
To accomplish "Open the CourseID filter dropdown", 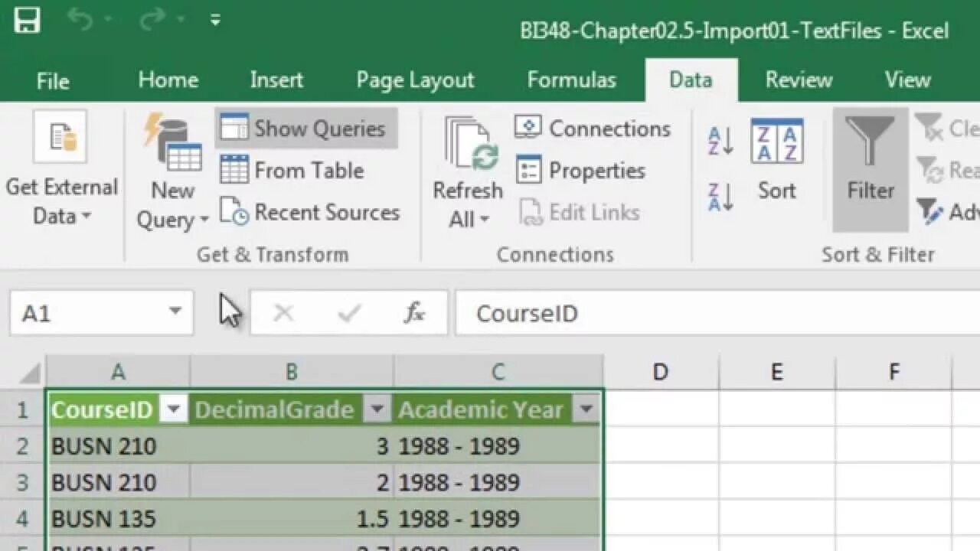I will pyautogui.click(x=174, y=409).
